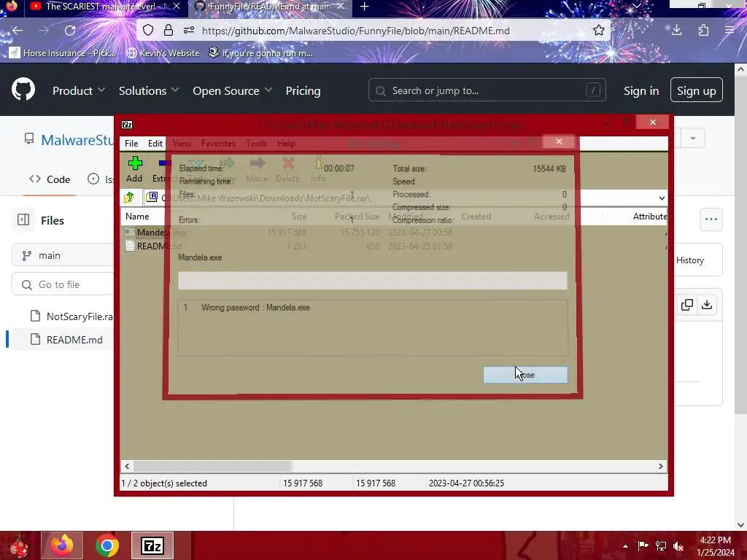Expand the Open Source menu on GitHub
The image size is (747, 560).
[x=233, y=90]
